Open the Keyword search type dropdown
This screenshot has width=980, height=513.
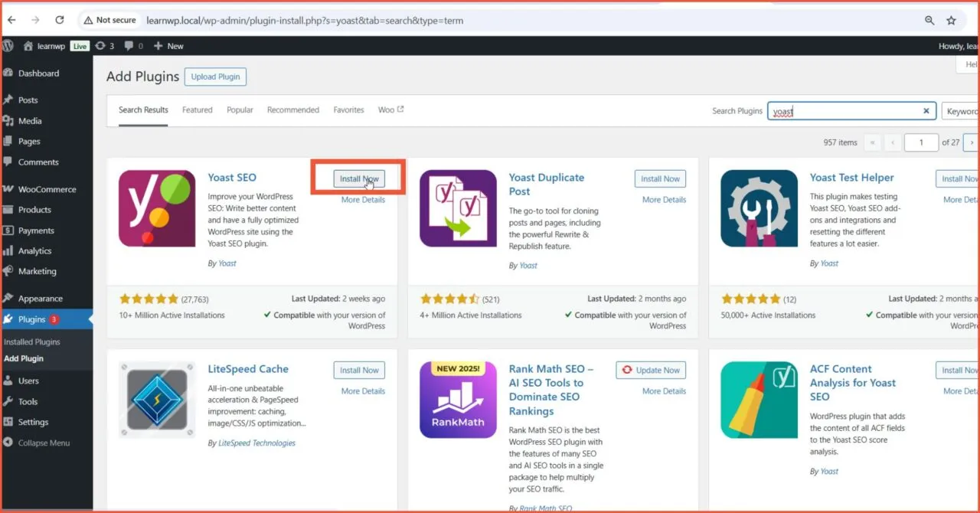click(961, 111)
